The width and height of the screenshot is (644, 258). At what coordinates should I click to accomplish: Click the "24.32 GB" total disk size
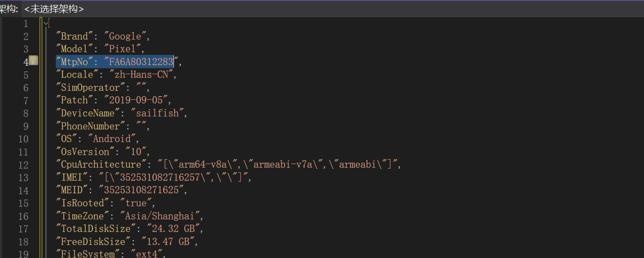point(170,228)
